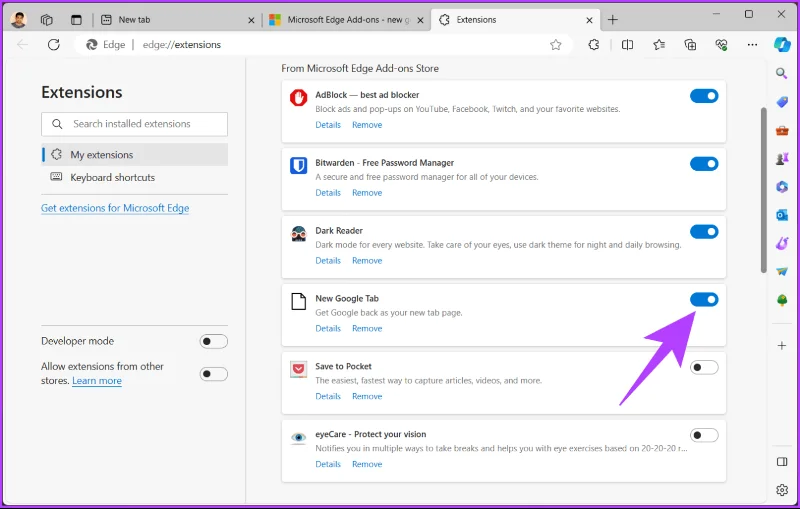Open the Workspaces icon
This screenshot has height=509, width=800.
[47, 20]
